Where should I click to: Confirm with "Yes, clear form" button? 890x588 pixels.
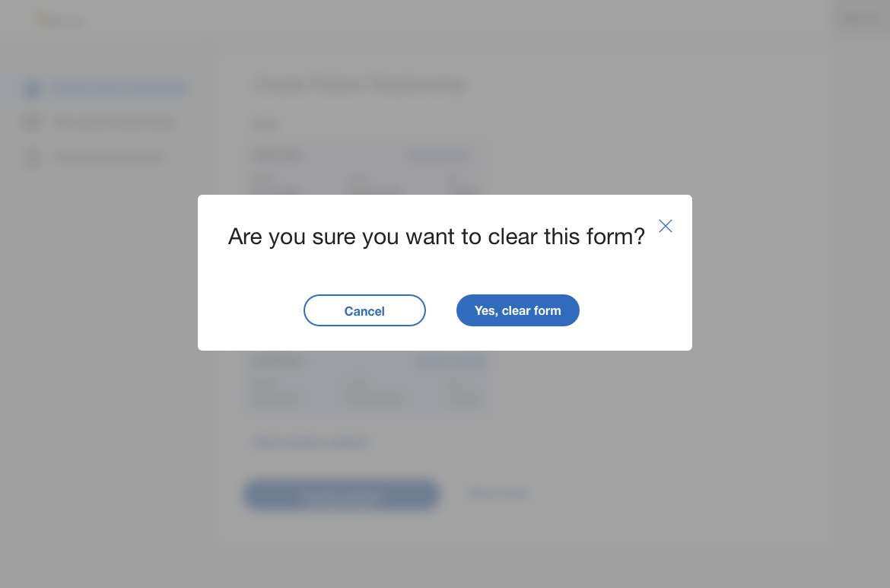(x=518, y=310)
